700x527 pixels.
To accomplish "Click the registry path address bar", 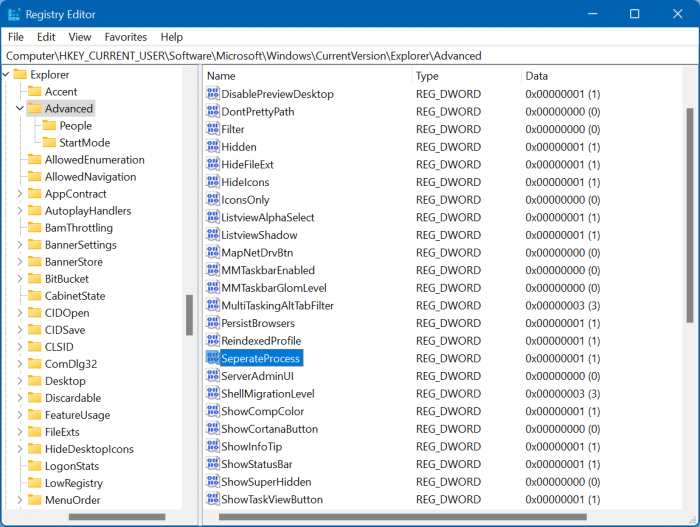I will click(x=350, y=56).
